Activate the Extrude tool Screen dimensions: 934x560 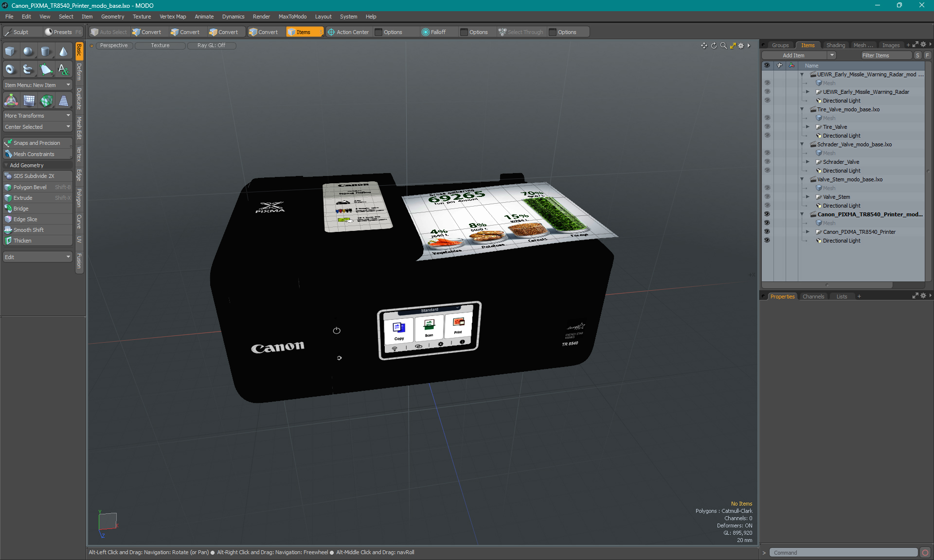(x=37, y=198)
